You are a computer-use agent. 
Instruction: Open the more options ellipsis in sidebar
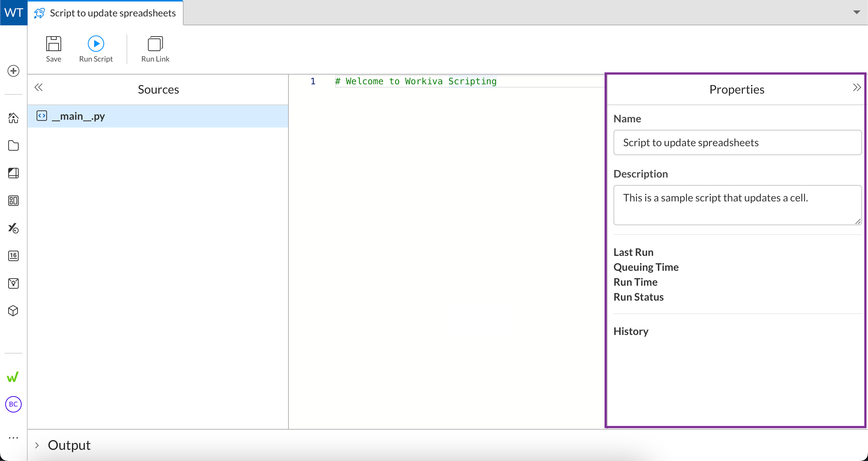coord(13,438)
